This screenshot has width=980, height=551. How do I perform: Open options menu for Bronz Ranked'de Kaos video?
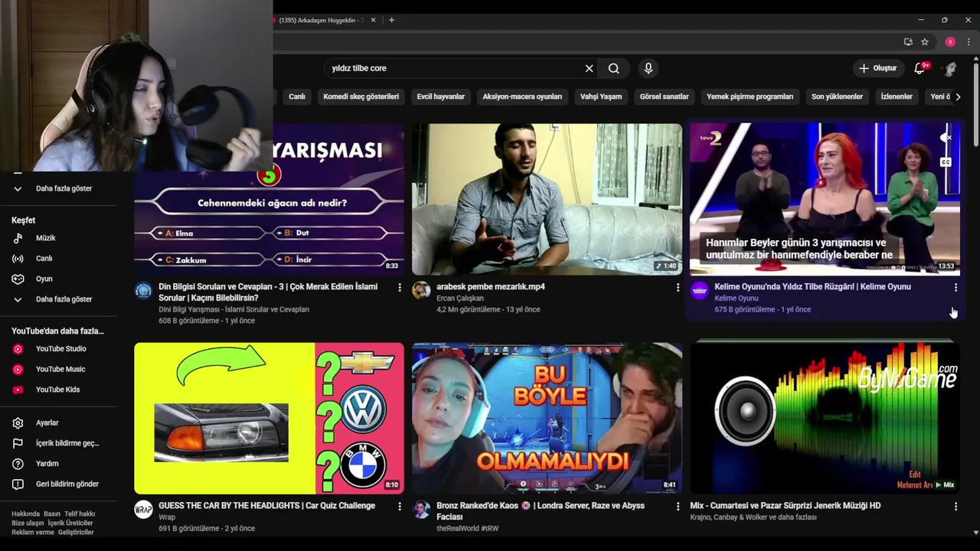677,506
